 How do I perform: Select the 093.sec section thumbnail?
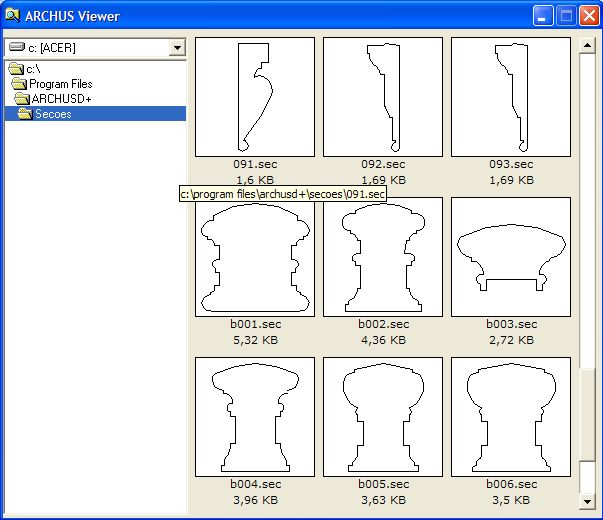511,97
